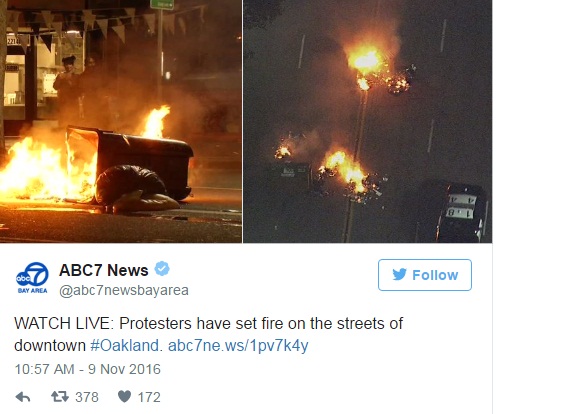The width and height of the screenshot is (565, 414).
Task: Click the ABC7 News display name
Action: coord(104,270)
